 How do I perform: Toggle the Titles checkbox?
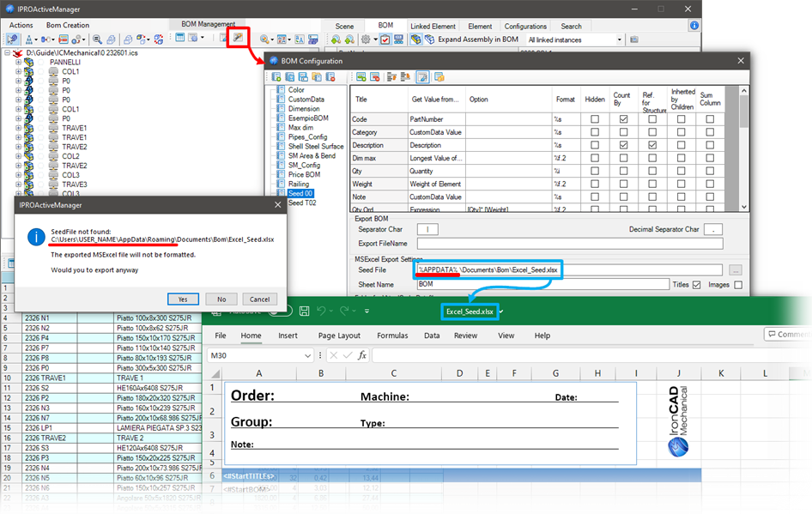point(696,285)
